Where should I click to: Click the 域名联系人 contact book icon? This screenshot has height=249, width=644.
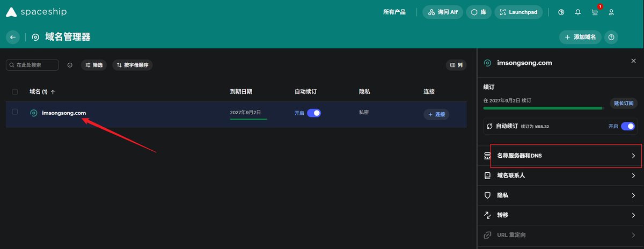(x=487, y=175)
